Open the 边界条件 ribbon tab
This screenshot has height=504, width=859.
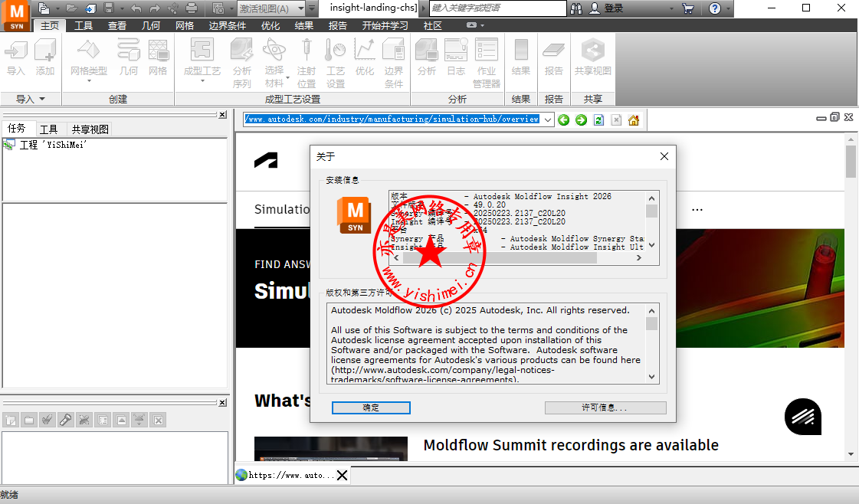coord(228,26)
